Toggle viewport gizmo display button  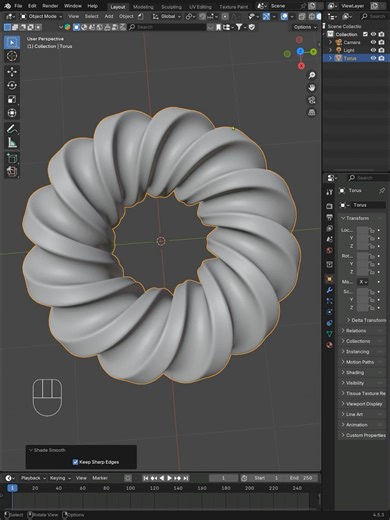[266, 16]
